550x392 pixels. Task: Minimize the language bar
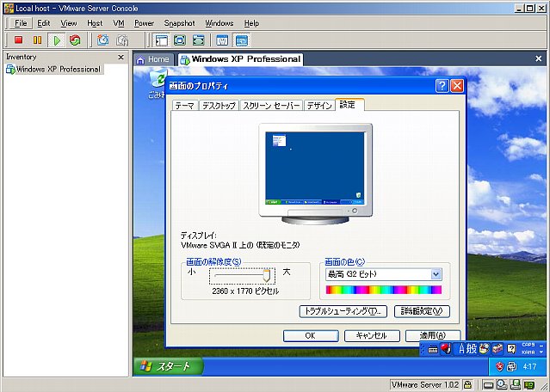click(x=541, y=346)
